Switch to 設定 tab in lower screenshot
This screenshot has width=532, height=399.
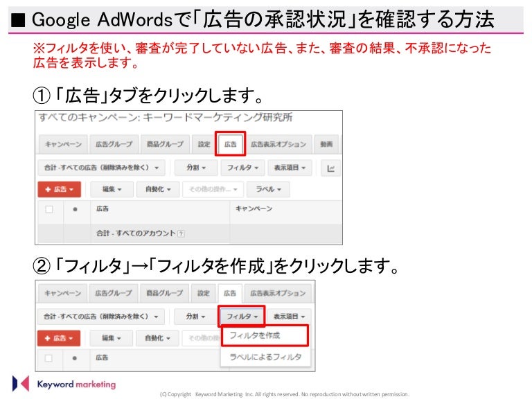[x=203, y=294]
